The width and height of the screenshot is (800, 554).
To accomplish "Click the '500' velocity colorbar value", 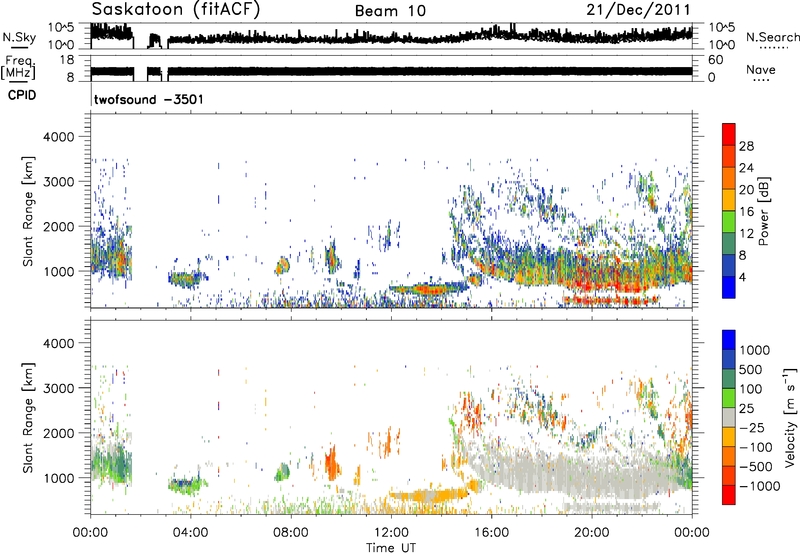I will click(751, 369).
